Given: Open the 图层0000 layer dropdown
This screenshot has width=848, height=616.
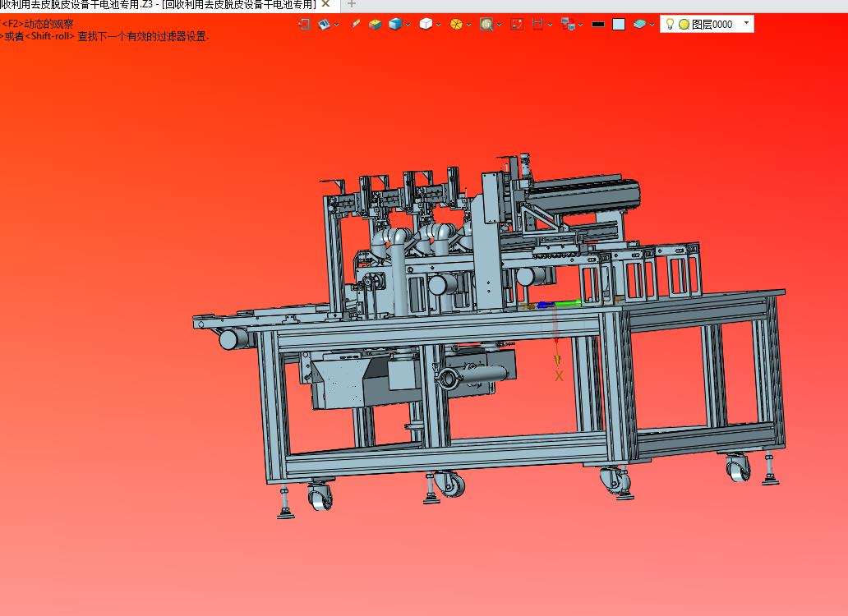Looking at the screenshot, I should pyautogui.click(x=747, y=23).
